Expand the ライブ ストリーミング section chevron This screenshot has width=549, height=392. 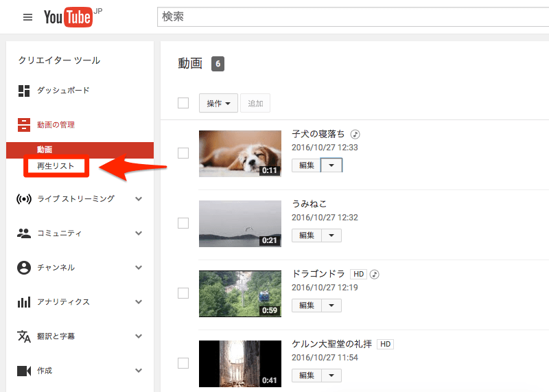coord(139,199)
